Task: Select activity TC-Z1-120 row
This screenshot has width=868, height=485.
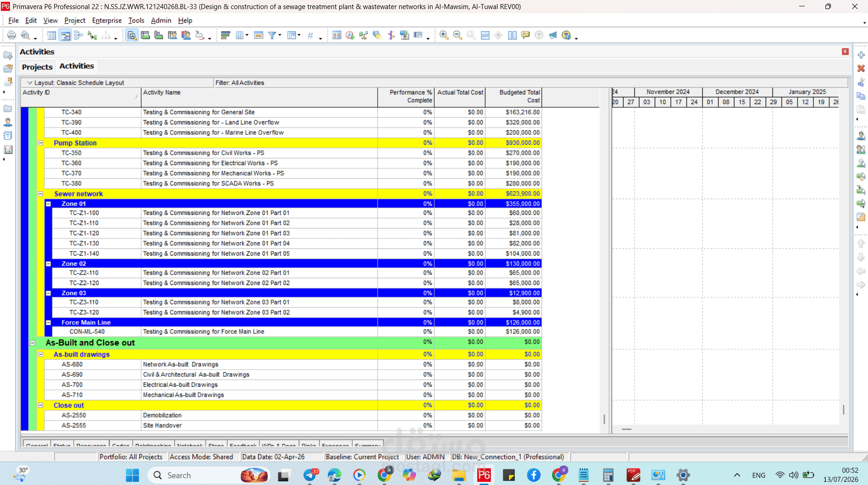Action: pyautogui.click(x=281, y=233)
